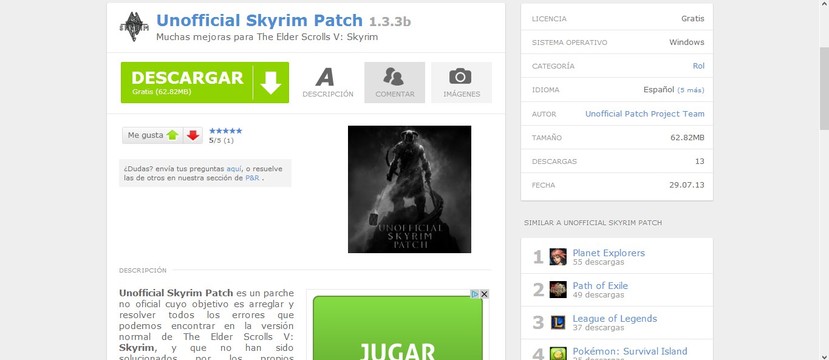Screen dimensions: 829x360
Task: Click the green DESCARGAR download button
Action: (205, 82)
